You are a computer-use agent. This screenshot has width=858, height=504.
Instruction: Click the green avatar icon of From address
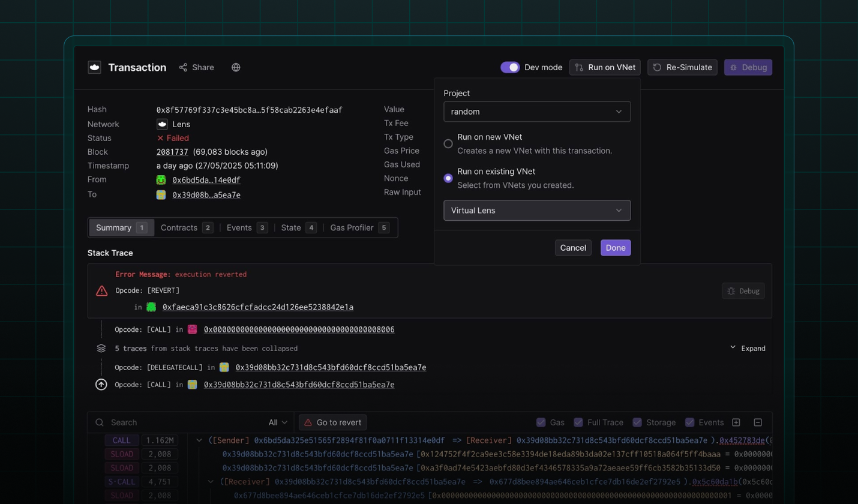(x=161, y=180)
